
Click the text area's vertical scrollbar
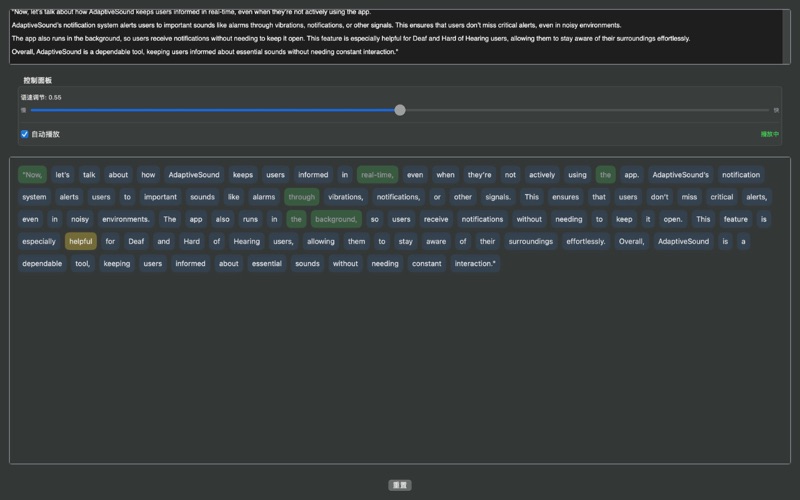[786, 37]
